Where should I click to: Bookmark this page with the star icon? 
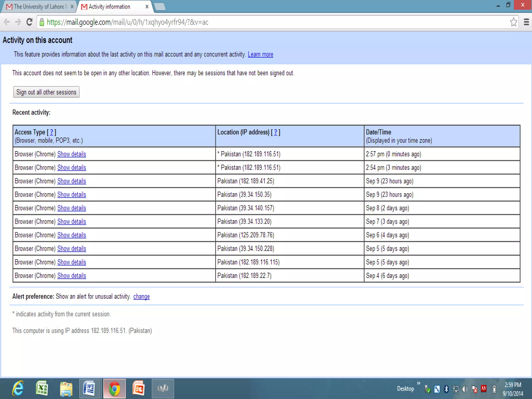point(513,22)
